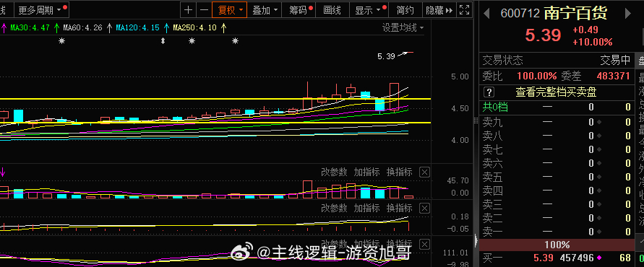Close bottom indicator panel

[425, 245]
